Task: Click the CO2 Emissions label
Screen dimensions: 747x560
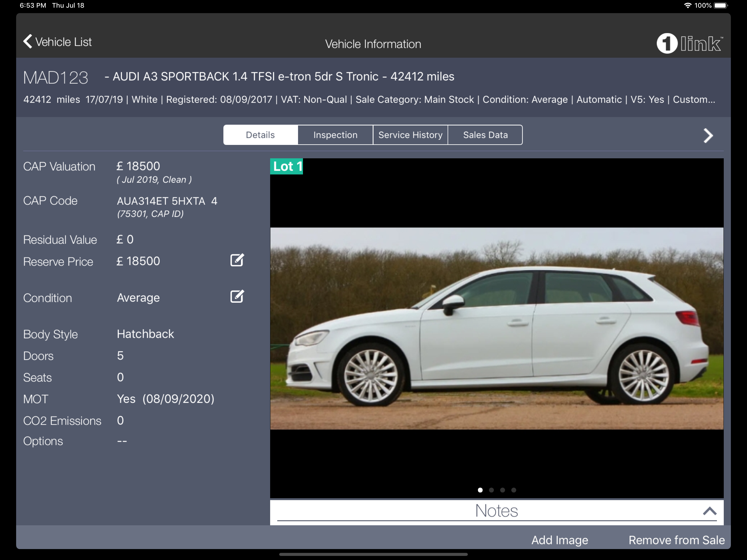Action: [62, 421]
